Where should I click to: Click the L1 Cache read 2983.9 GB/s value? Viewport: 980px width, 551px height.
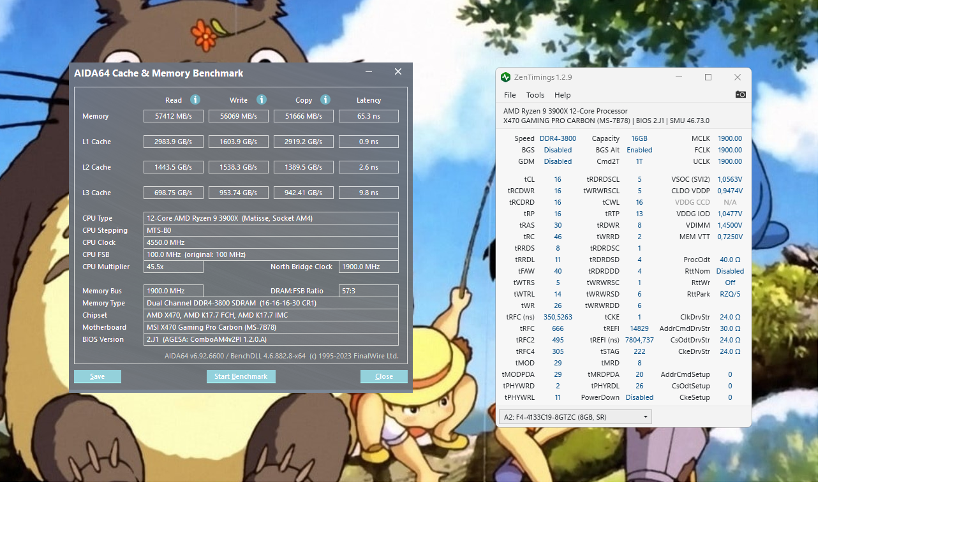click(x=174, y=142)
